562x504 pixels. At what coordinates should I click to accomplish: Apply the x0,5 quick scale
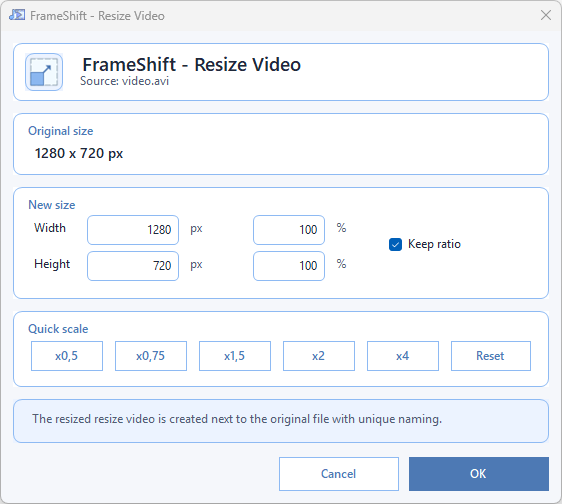67,356
